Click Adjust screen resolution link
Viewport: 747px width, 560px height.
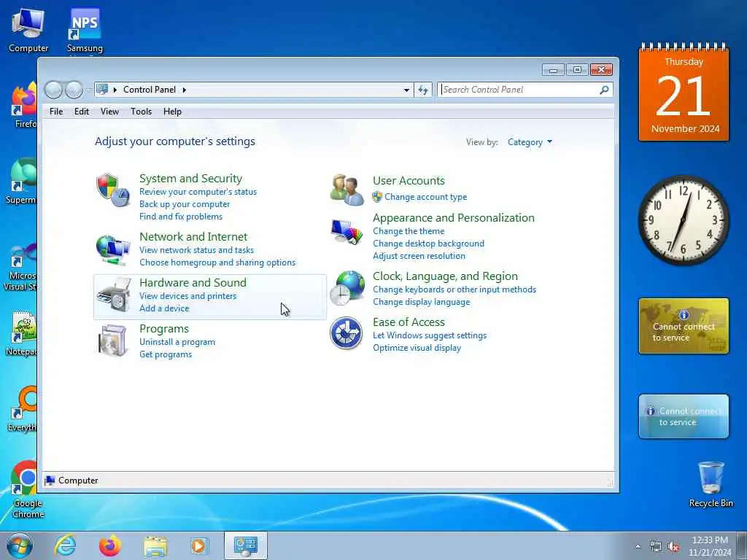click(419, 256)
